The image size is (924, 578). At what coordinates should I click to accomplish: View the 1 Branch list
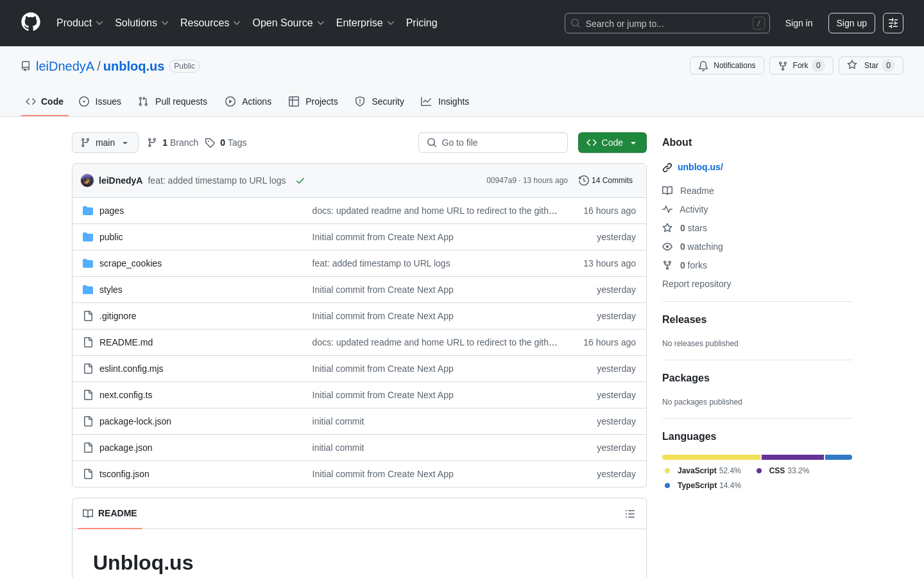(173, 143)
